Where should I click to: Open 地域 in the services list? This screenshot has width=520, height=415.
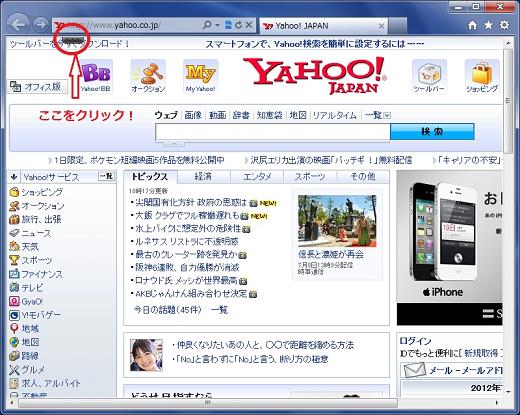tap(30, 329)
